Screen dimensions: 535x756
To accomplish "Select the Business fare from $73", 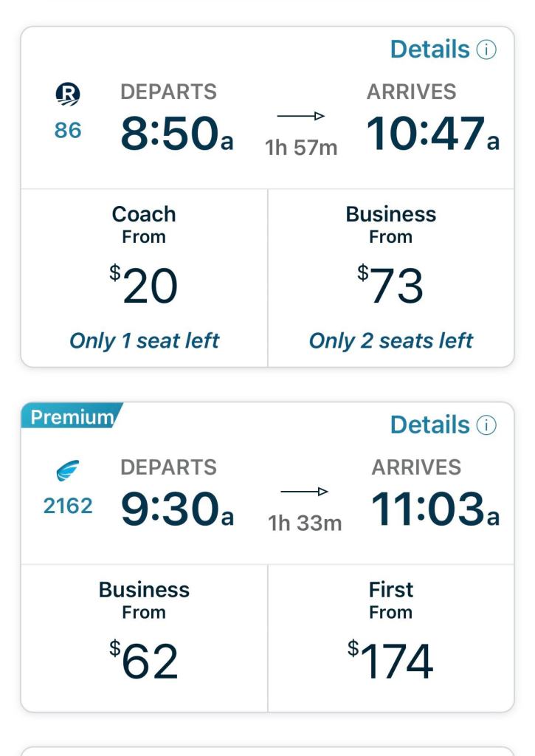I will (x=390, y=278).
